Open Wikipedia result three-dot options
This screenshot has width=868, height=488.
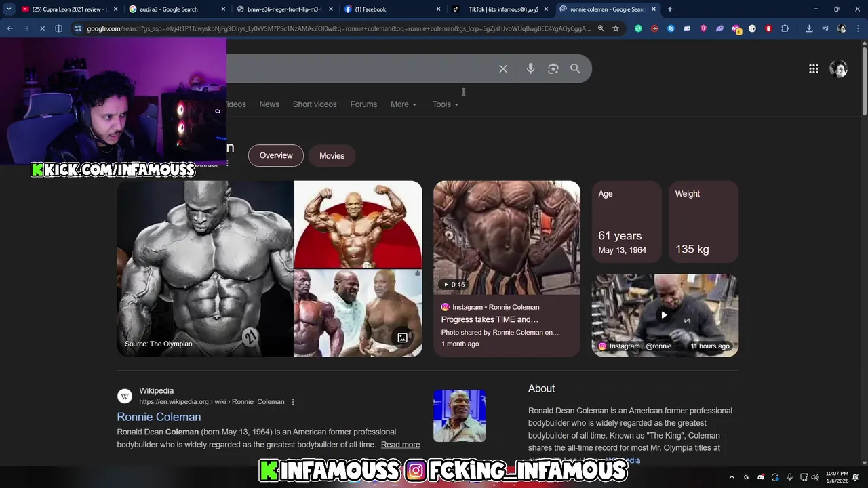click(x=293, y=402)
